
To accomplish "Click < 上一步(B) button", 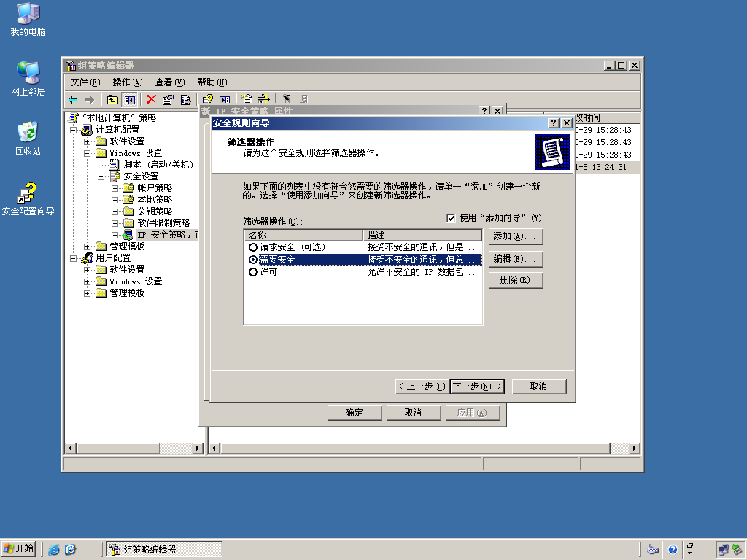I will pyautogui.click(x=422, y=386).
